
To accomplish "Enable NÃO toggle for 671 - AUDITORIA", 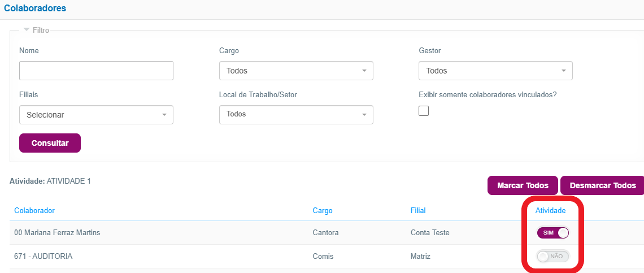I will [553, 257].
